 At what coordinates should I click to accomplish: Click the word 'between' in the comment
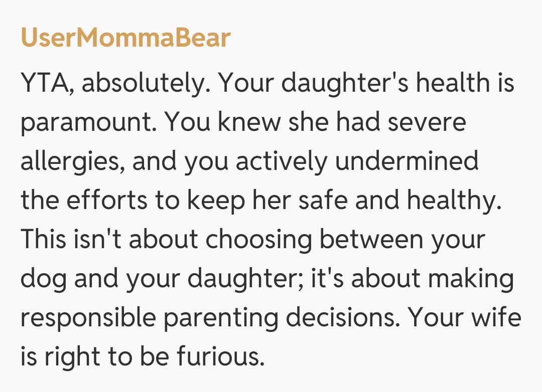369,240
